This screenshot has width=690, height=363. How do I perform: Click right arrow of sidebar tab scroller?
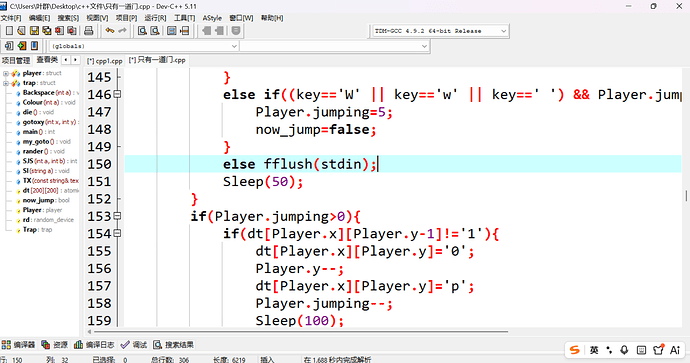[75, 60]
